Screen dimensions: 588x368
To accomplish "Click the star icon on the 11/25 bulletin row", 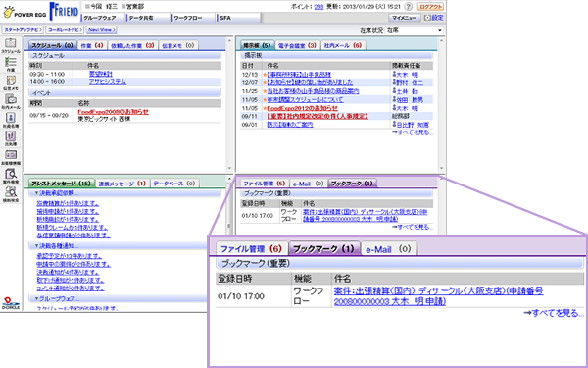I will point(265,91).
